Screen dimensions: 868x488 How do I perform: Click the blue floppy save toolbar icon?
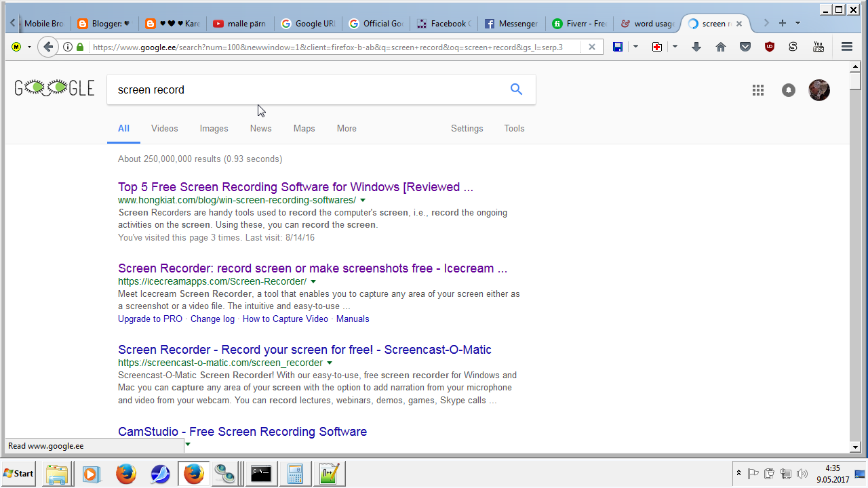pyautogui.click(x=618, y=47)
